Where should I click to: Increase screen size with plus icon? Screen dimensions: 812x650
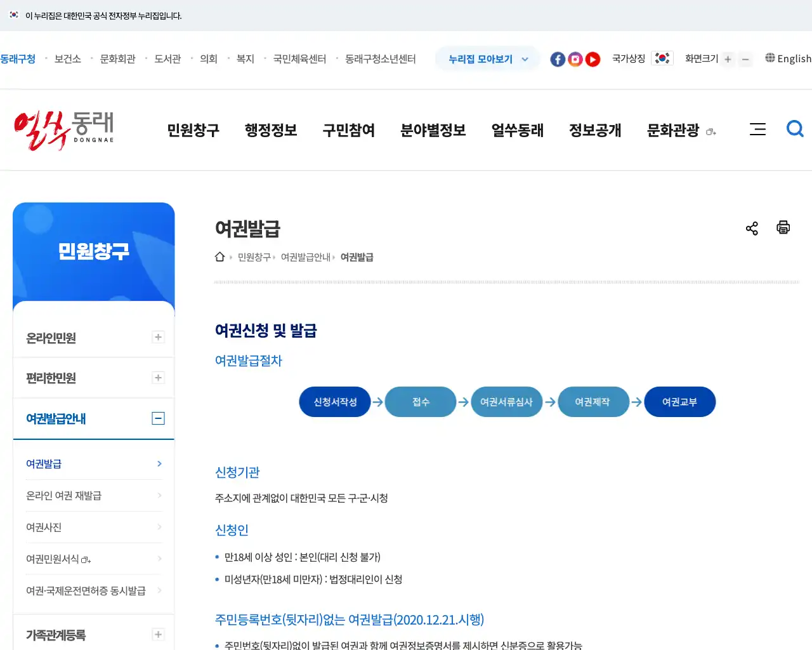pyautogui.click(x=728, y=59)
